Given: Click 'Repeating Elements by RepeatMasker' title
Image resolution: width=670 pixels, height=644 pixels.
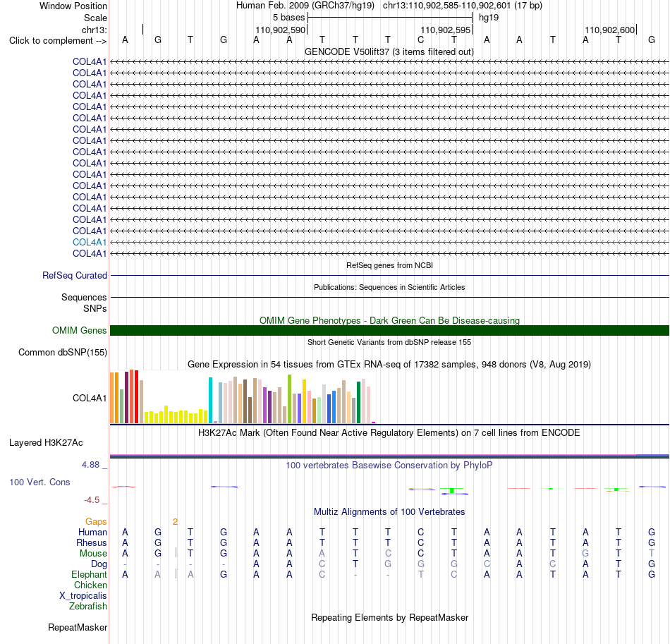Looking at the screenshot, I should click(x=390, y=617).
